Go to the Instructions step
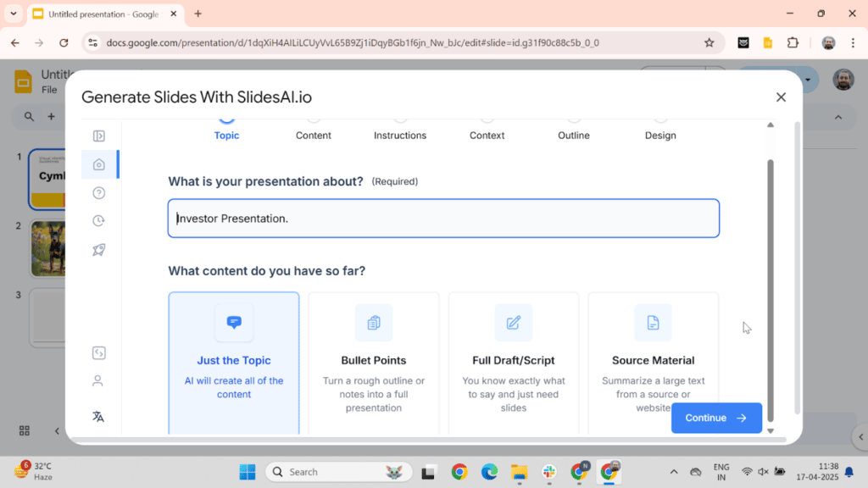 (400, 135)
